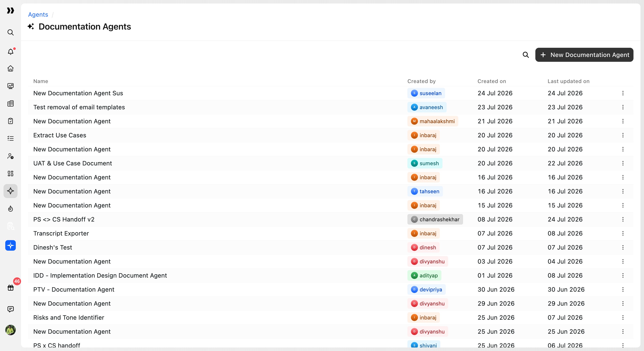Viewport: 644px width, 351px height.
Task: Open options menu for PS <> CS Handoff v2
Action: pyautogui.click(x=623, y=219)
